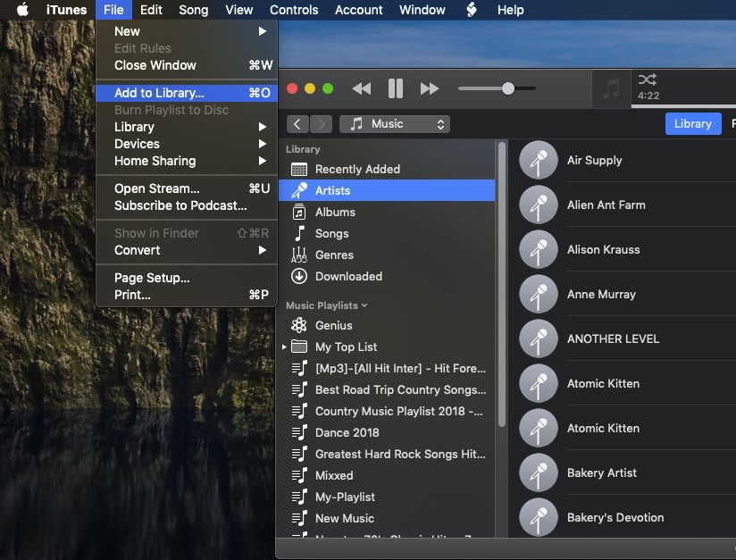Screen dimensions: 736x560
Task: Select artist Air Supply
Action: coord(627,160)
